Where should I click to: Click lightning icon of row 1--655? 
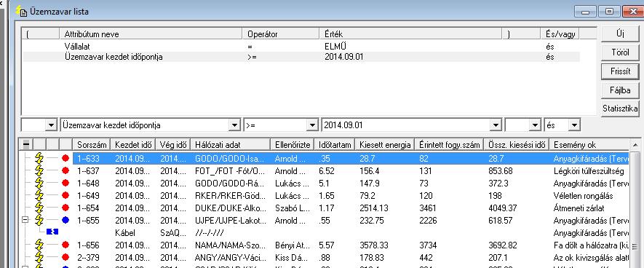(x=39, y=221)
